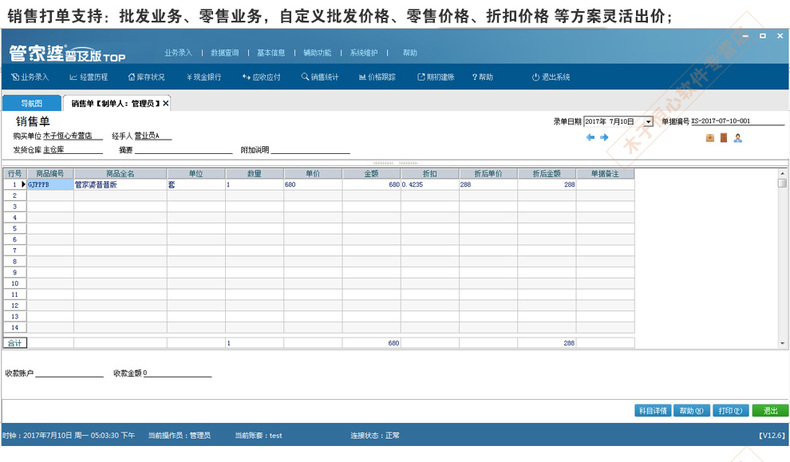
Task: Click the 商品全名 column header
Action: pyautogui.click(x=120, y=173)
